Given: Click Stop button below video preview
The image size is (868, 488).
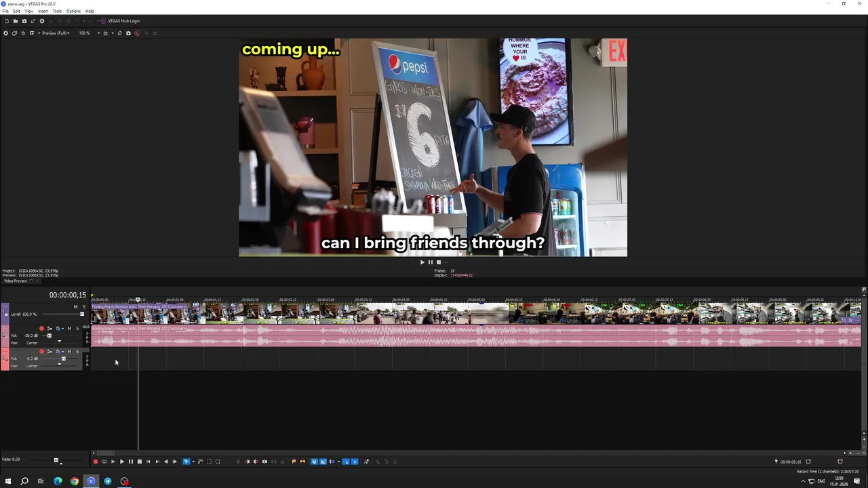Looking at the screenshot, I should pos(438,262).
